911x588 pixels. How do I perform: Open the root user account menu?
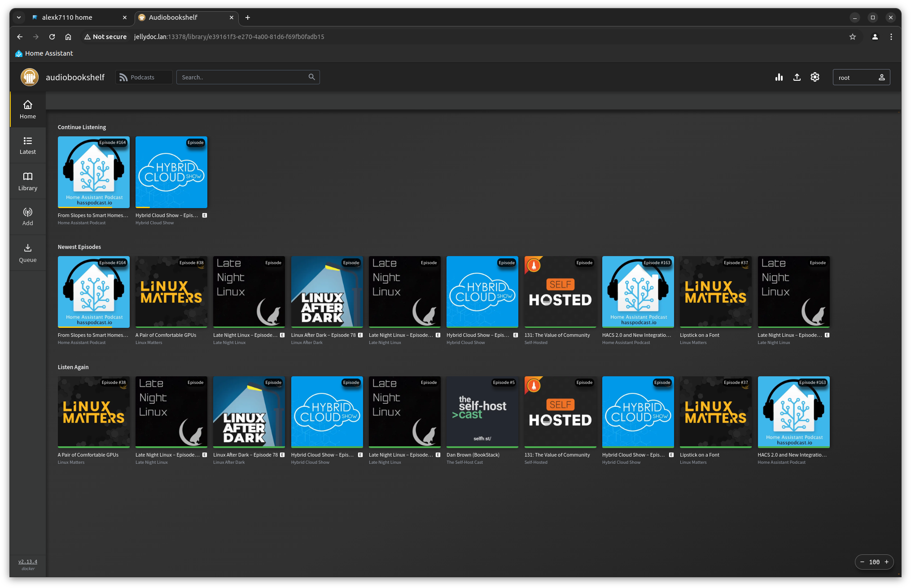tap(861, 77)
